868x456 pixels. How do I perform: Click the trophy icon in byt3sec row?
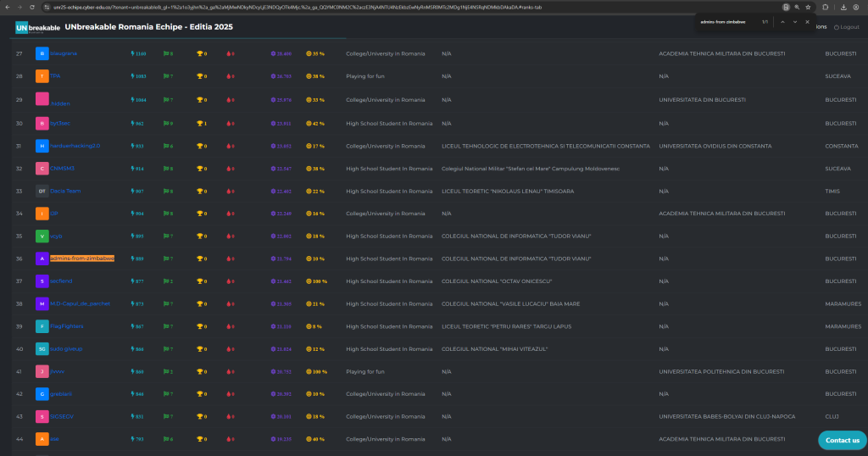click(x=201, y=123)
